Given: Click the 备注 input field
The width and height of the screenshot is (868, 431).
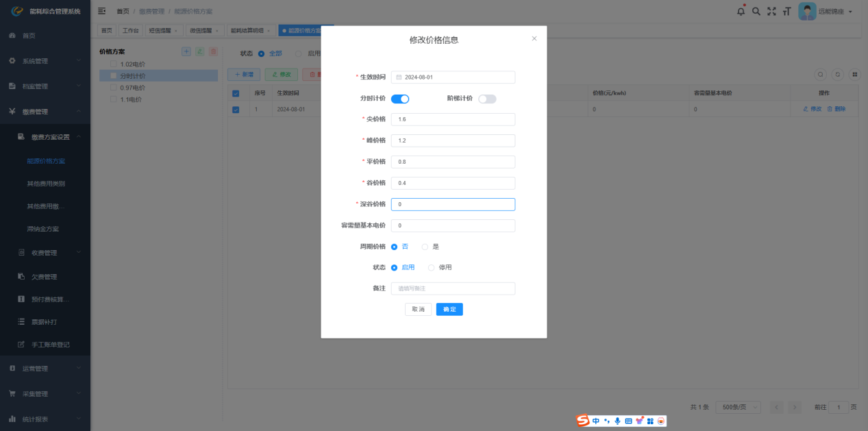Looking at the screenshot, I should [x=453, y=288].
